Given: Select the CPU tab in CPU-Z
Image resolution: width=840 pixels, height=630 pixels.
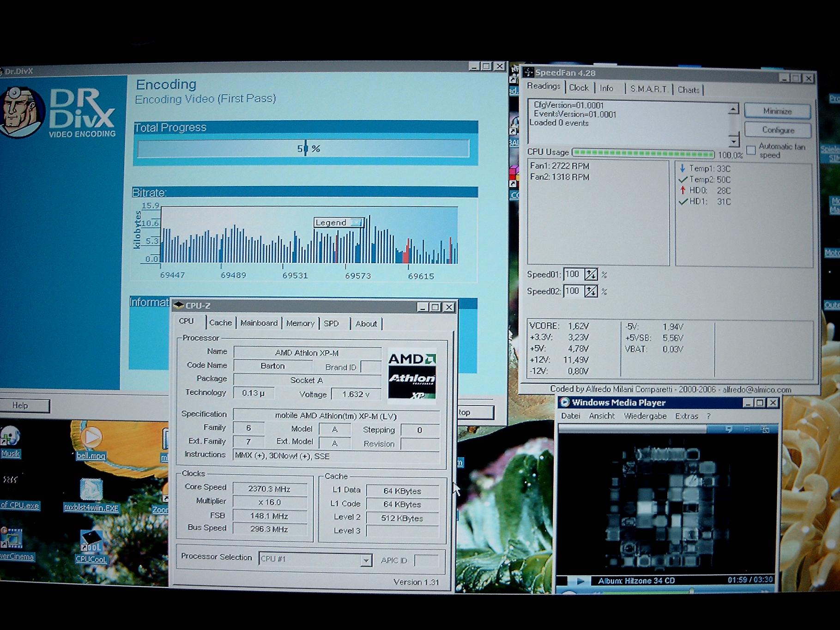Looking at the screenshot, I should click(x=187, y=321).
